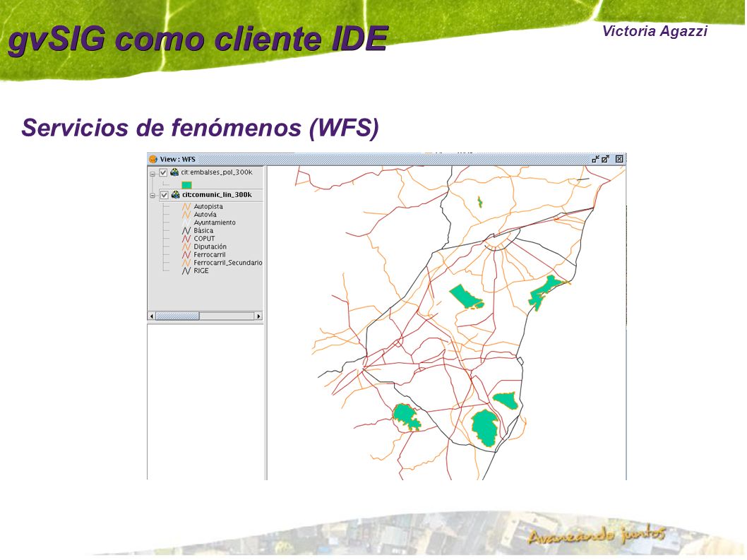Click the Básica line symbol in the legend
This screenshot has width=747, height=560.
pyautogui.click(x=186, y=231)
